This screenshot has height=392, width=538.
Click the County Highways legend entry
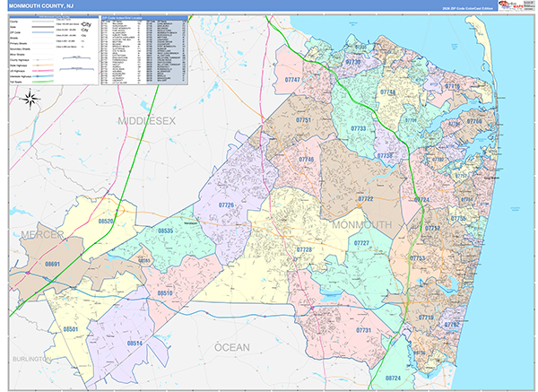pyautogui.click(x=31, y=60)
